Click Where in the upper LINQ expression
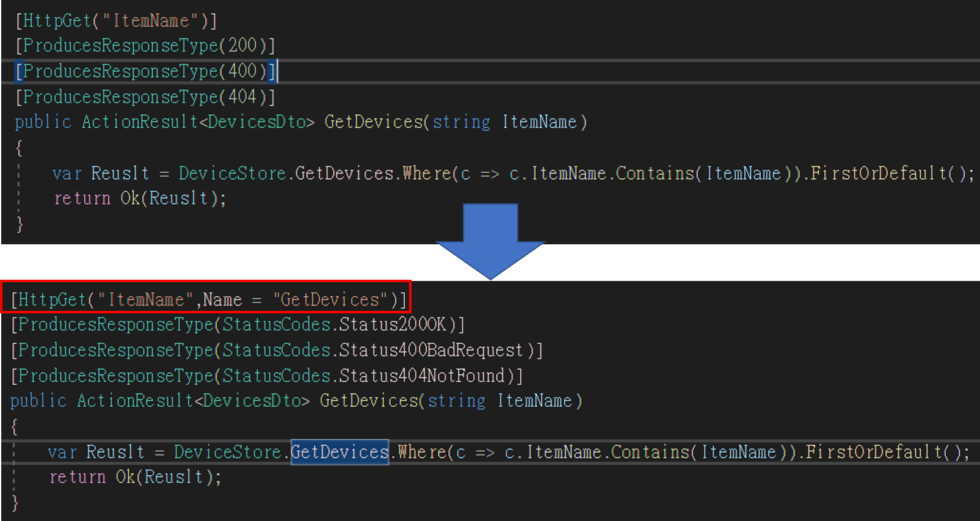Screen dimensions: 980x521 pyautogui.click(x=427, y=173)
